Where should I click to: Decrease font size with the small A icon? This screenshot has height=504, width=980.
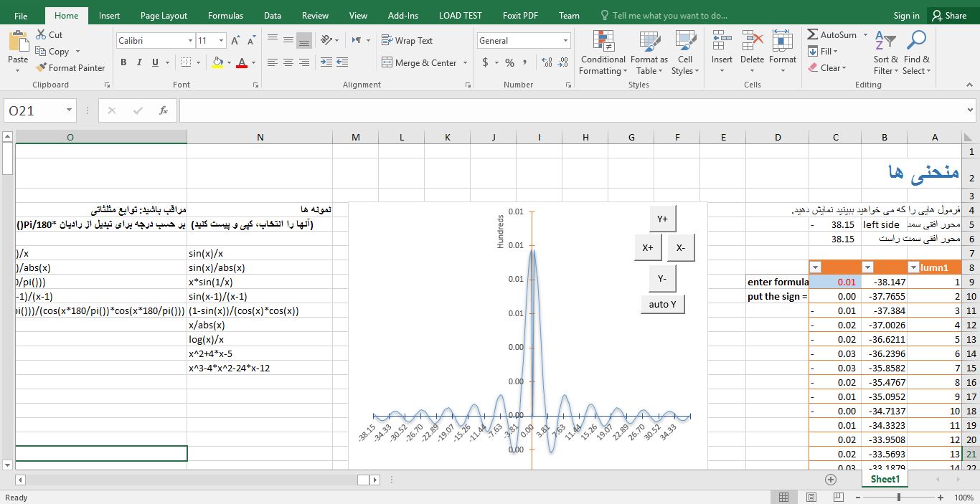pos(250,41)
